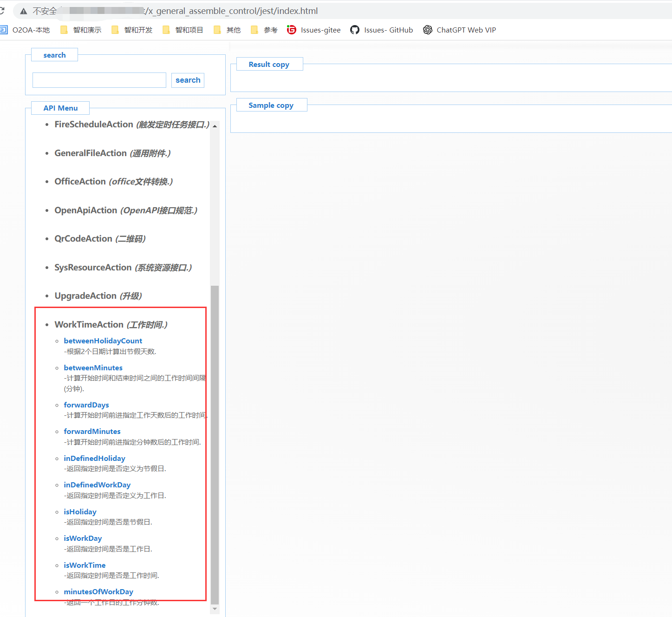Open the betweenMinutes API link
Viewport: 672px width, 617px height.
[93, 368]
